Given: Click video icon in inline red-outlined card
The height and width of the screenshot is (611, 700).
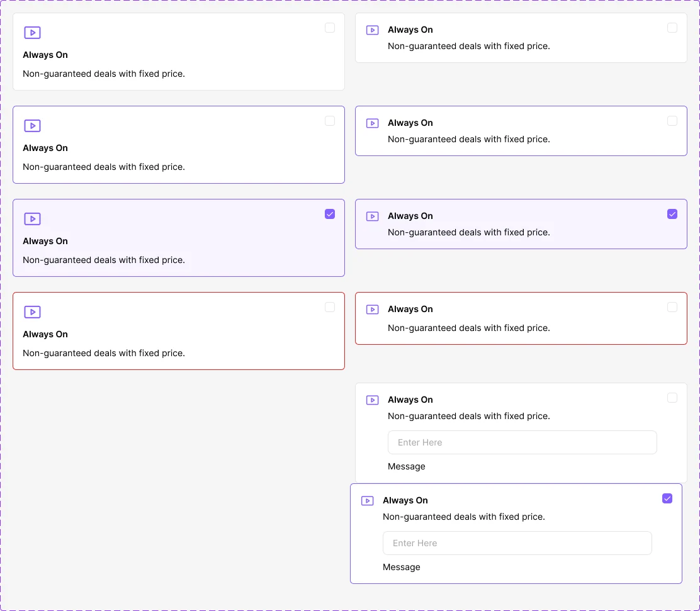Looking at the screenshot, I should 372,310.
